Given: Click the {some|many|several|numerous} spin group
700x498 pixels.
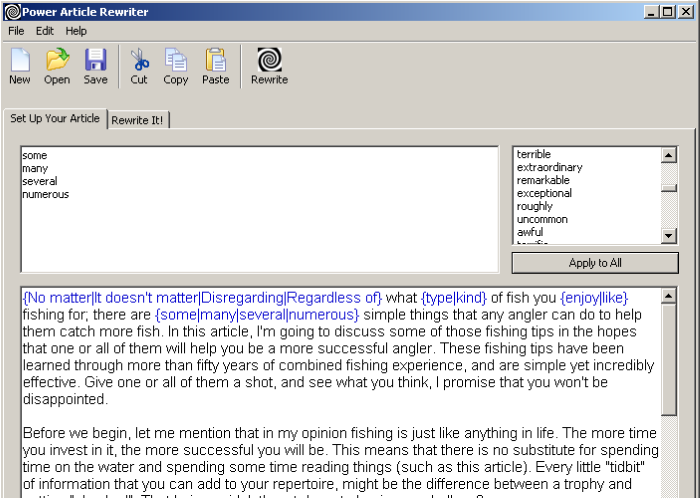Looking at the screenshot, I should (257, 315).
